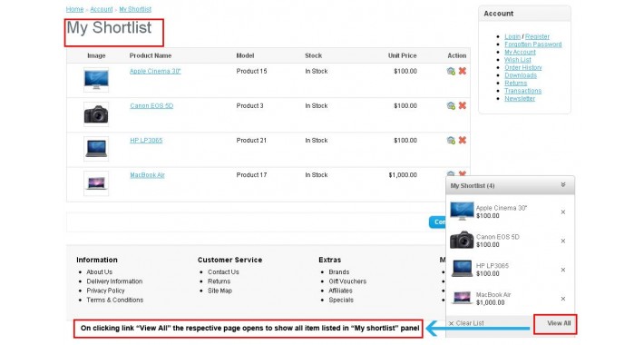Click HP LP3065 thumbnail in shortlist panel
The width and height of the screenshot is (644, 345).
click(x=462, y=269)
